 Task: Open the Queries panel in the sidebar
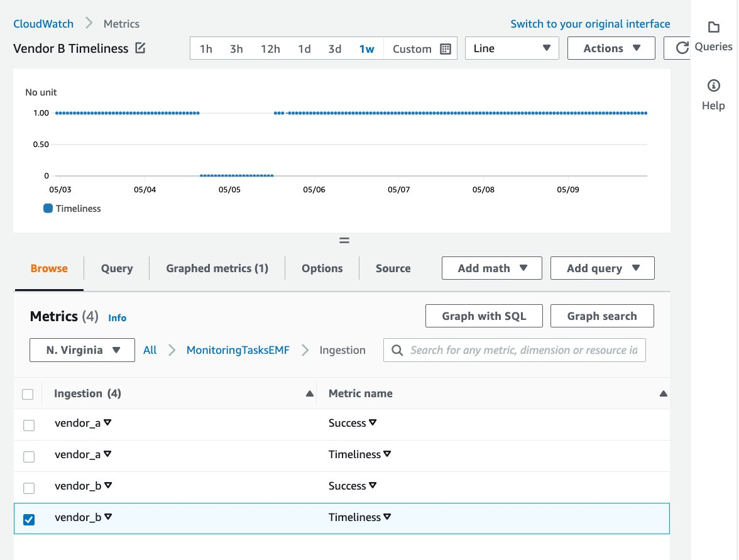point(713,35)
